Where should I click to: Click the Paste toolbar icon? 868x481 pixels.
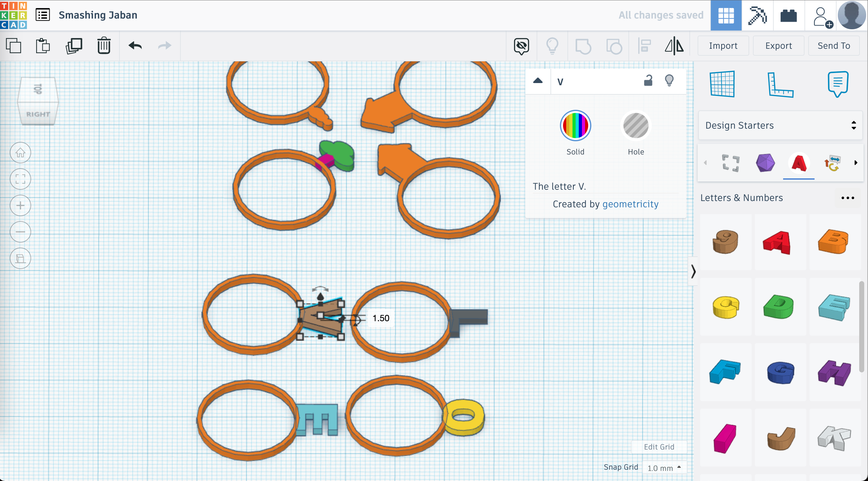(43, 46)
